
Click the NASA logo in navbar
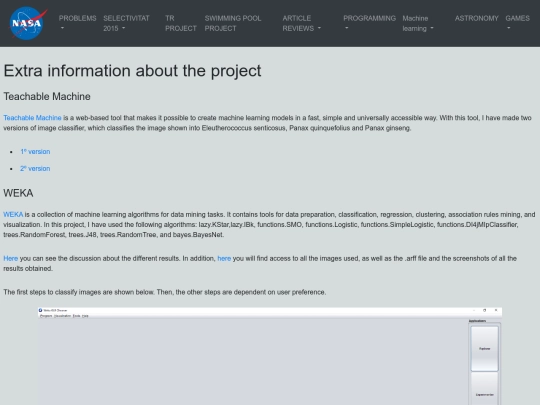[28, 23]
